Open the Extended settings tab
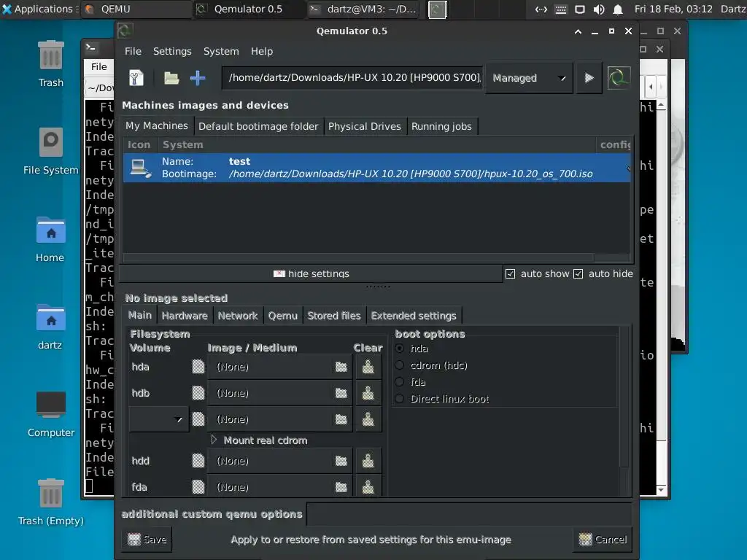The height and width of the screenshot is (560, 747). (x=414, y=316)
